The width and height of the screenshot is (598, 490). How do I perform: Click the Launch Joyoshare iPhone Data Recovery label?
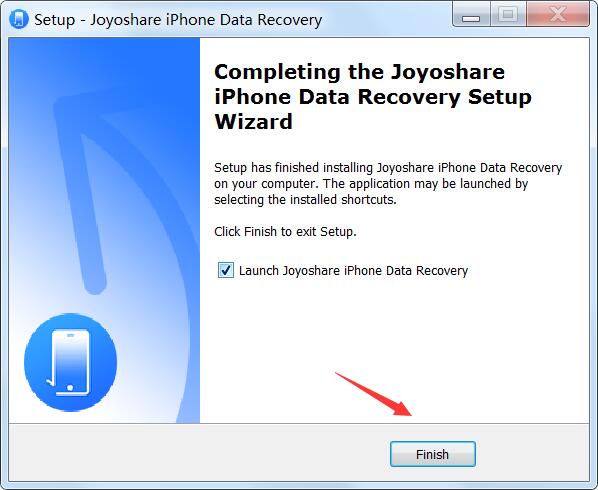coord(353,270)
